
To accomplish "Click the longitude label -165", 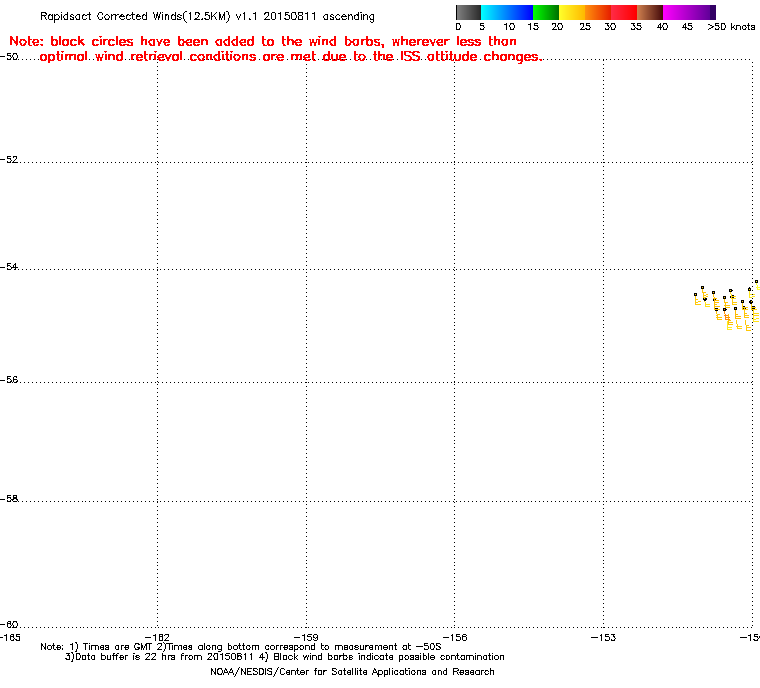I will click(10, 637).
